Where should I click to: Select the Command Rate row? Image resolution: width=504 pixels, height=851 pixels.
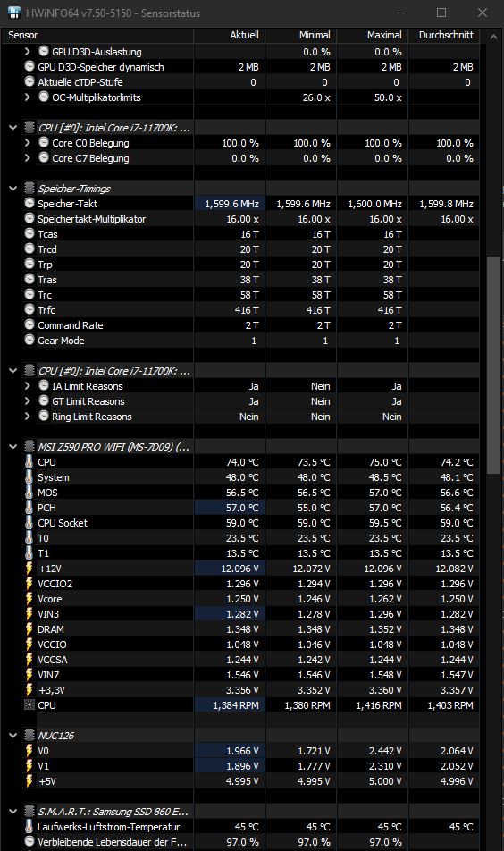pos(241,325)
